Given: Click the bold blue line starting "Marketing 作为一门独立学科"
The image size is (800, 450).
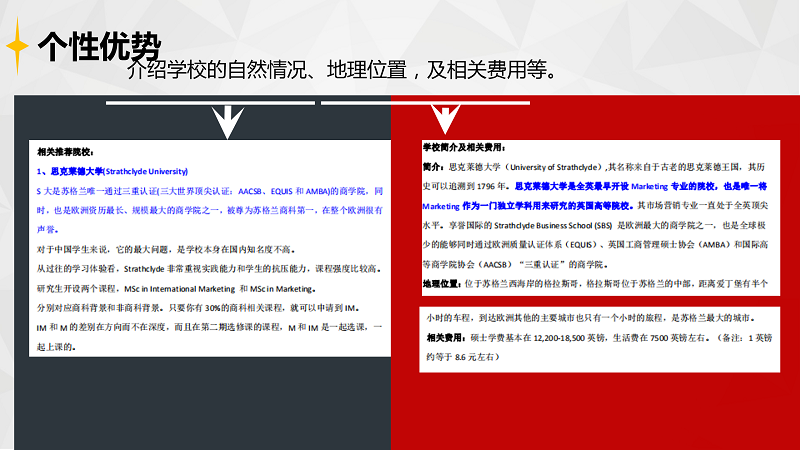Looking at the screenshot, I should tap(528, 206).
